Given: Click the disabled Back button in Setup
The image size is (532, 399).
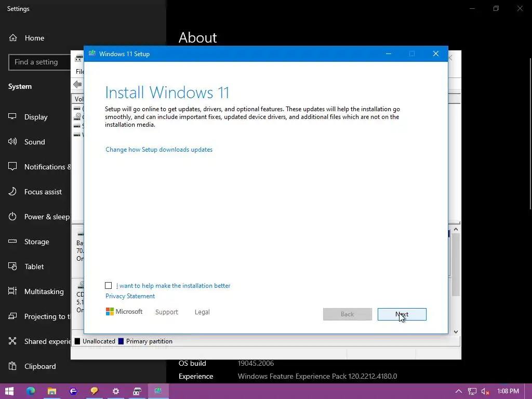Looking at the screenshot, I should [348, 314].
